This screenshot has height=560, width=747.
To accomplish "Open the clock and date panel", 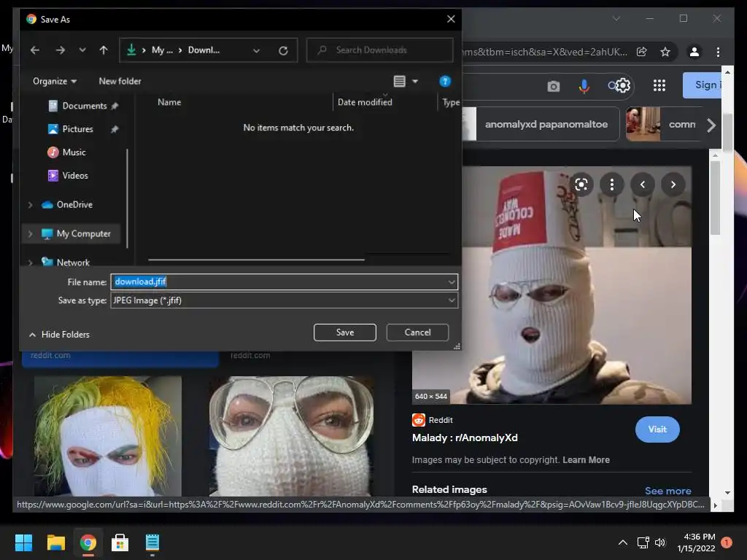I will [696, 542].
